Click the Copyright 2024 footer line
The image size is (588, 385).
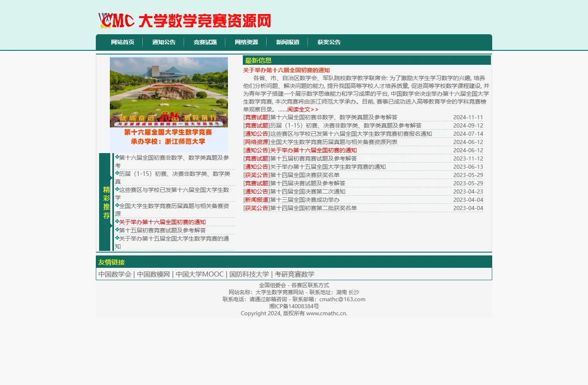[x=294, y=313]
